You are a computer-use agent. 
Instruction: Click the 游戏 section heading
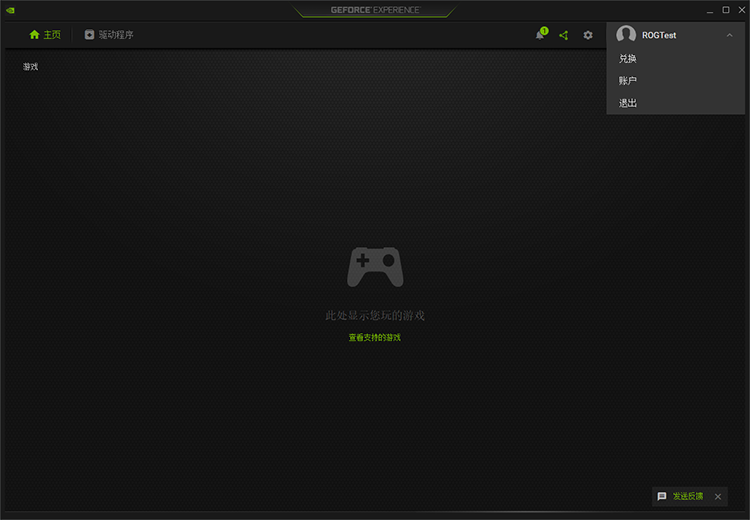[31, 66]
